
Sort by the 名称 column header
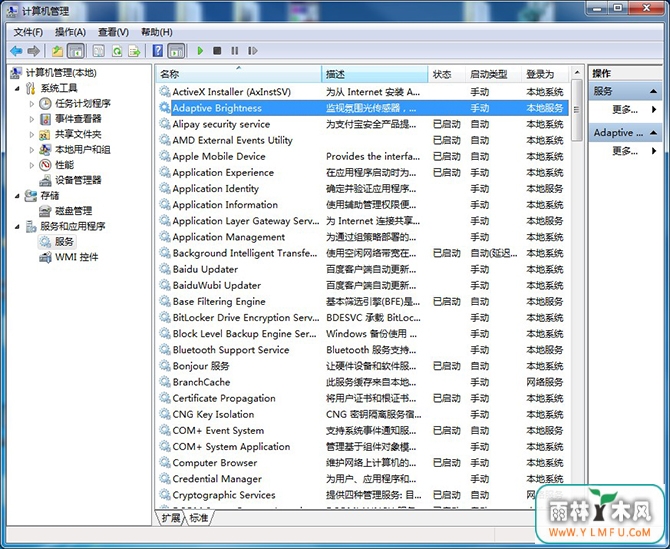coord(238,74)
